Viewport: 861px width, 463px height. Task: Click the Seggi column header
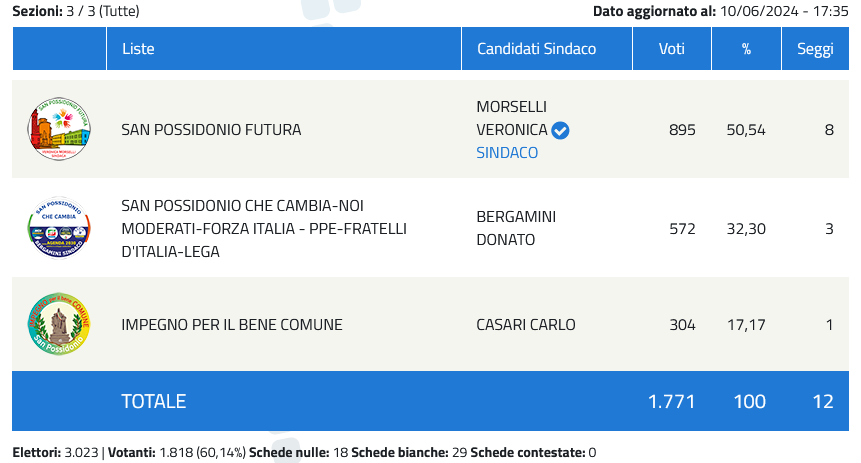[815, 49]
